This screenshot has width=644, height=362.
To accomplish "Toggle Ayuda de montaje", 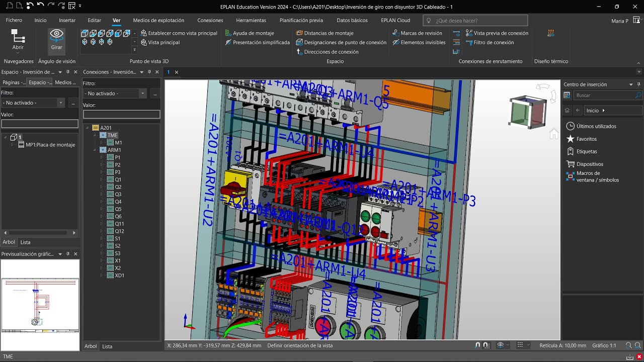I will tap(250, 33).
